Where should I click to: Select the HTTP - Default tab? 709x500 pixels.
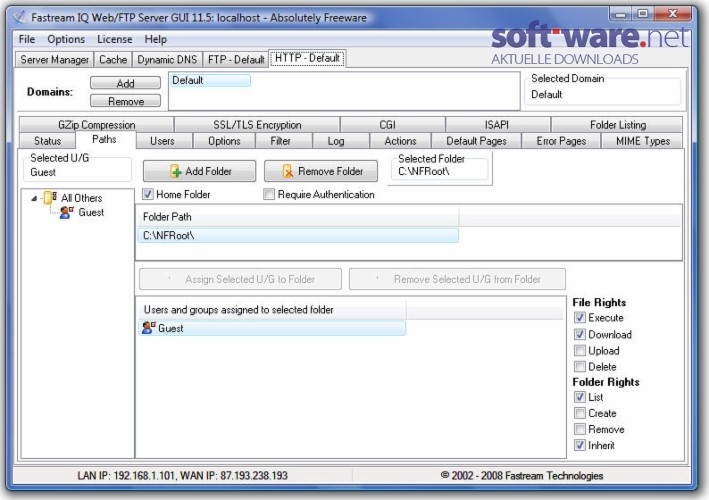307,58
